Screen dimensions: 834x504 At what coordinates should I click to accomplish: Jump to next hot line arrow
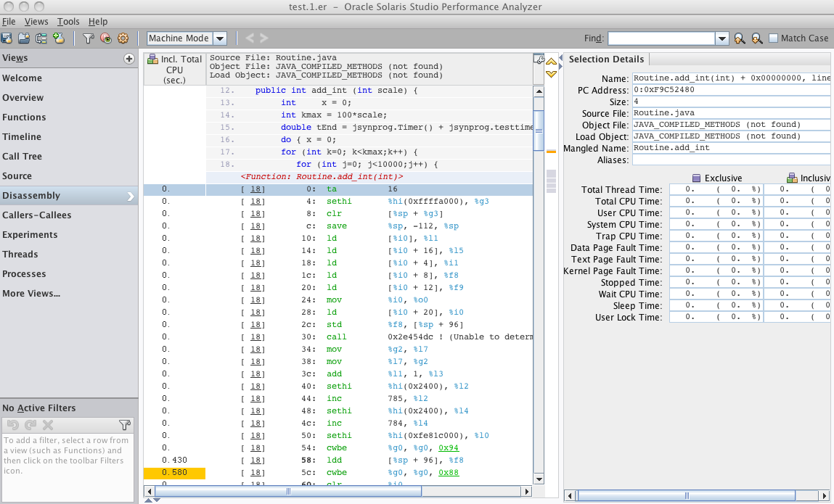pyautogui.click(x=551, y=74)
